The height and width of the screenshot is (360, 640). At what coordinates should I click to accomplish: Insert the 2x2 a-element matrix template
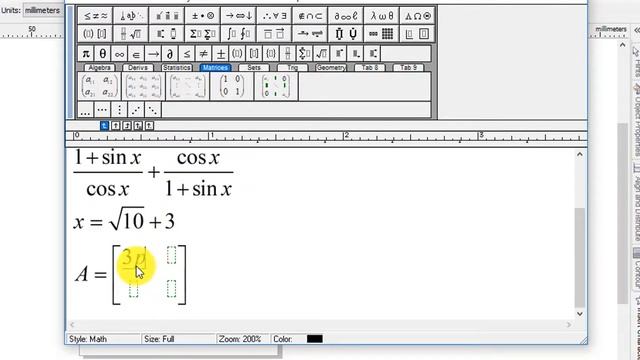[99, 86]
